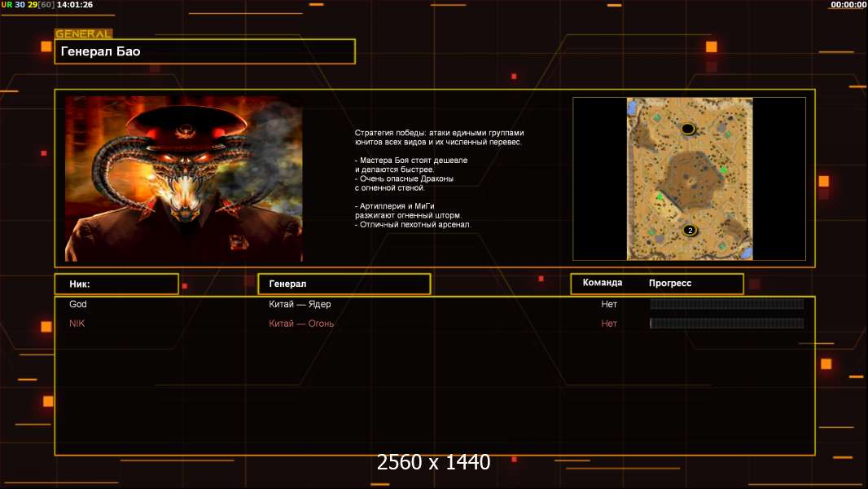Click the Команда column header
The image size is (868, 489).
pyautogui.click(x=603, y=283)
